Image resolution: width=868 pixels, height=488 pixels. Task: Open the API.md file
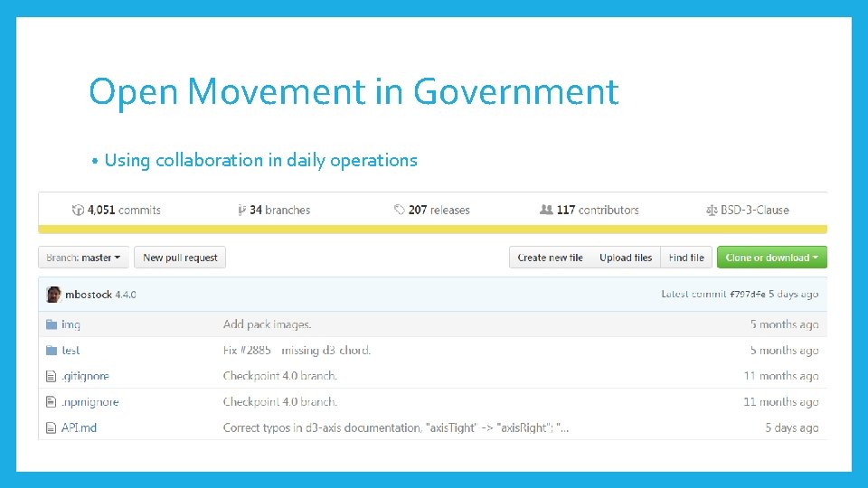(x=79, y=427)
